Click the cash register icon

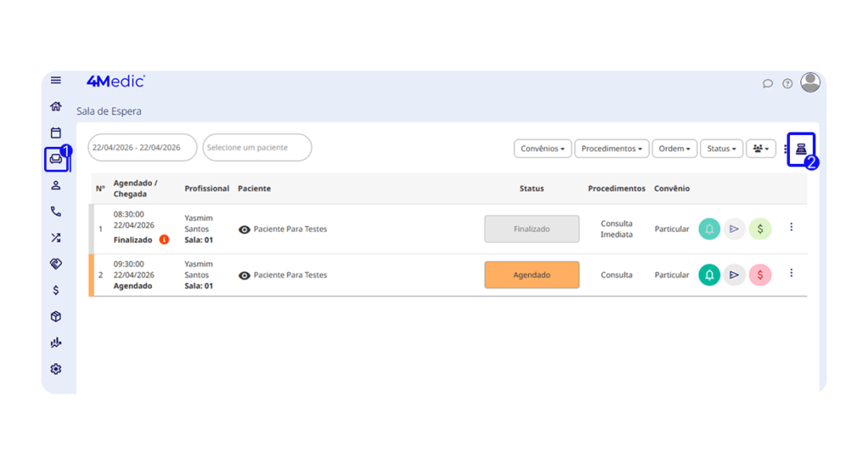point(800,148)
